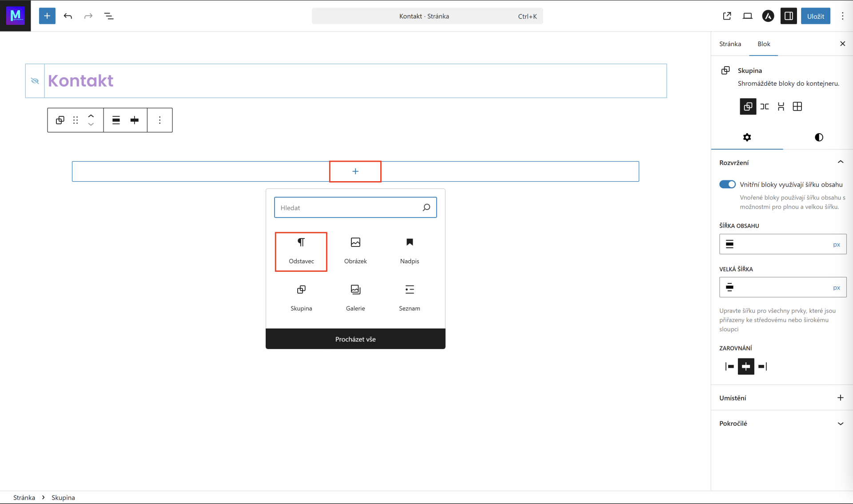Open the block options three-dot menu

tap(160, 120)
